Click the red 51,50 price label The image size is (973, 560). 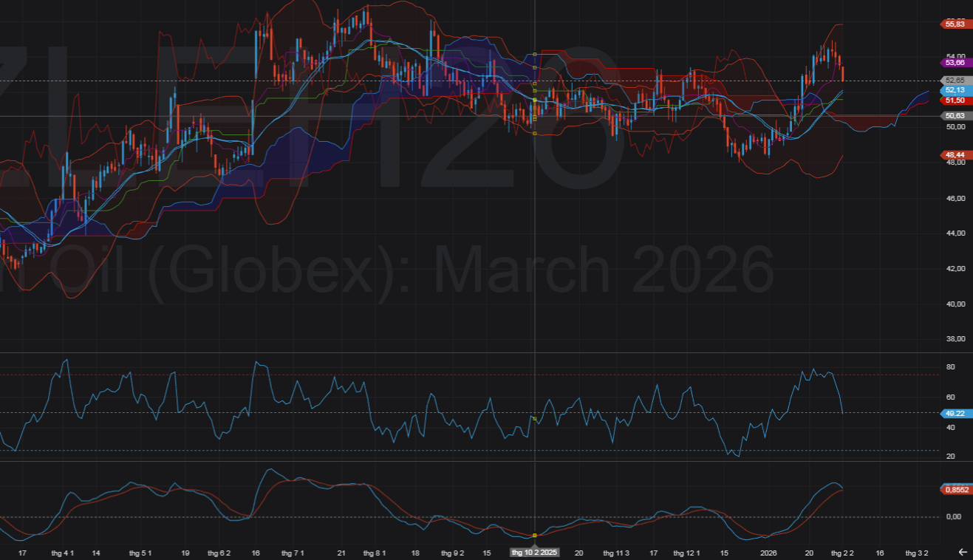[955, 100]
